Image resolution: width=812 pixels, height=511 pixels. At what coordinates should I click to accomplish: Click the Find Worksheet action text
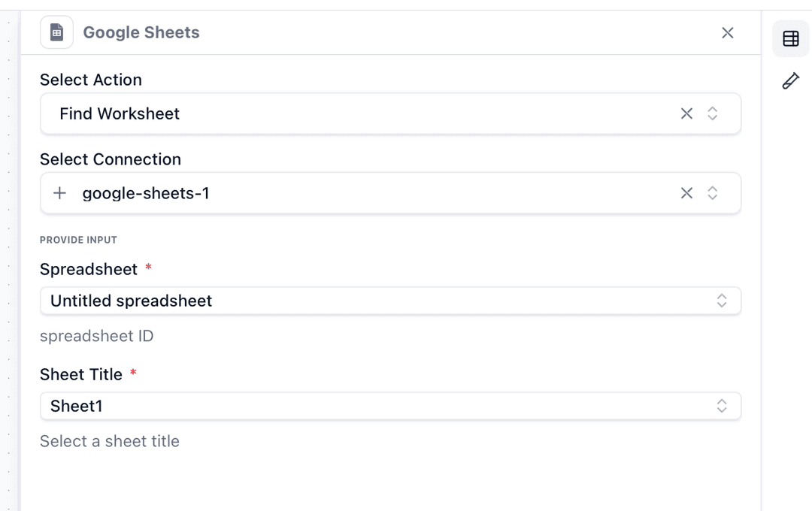tap(120, 113)
